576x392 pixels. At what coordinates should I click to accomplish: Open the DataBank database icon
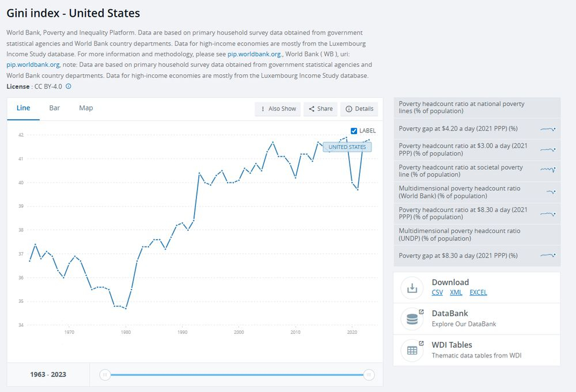click(x=412, y=319)
